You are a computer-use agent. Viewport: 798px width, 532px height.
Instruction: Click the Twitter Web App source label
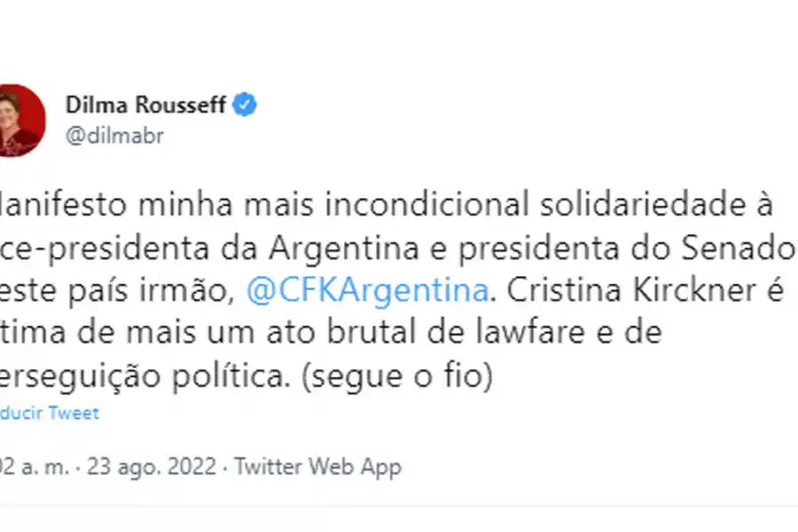click(x=318, y=465)
